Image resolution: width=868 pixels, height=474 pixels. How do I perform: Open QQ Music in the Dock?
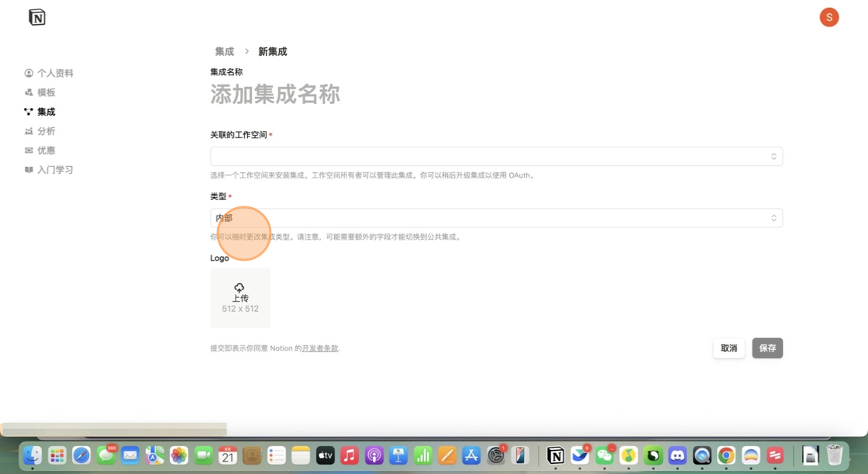tap(629, 455)
